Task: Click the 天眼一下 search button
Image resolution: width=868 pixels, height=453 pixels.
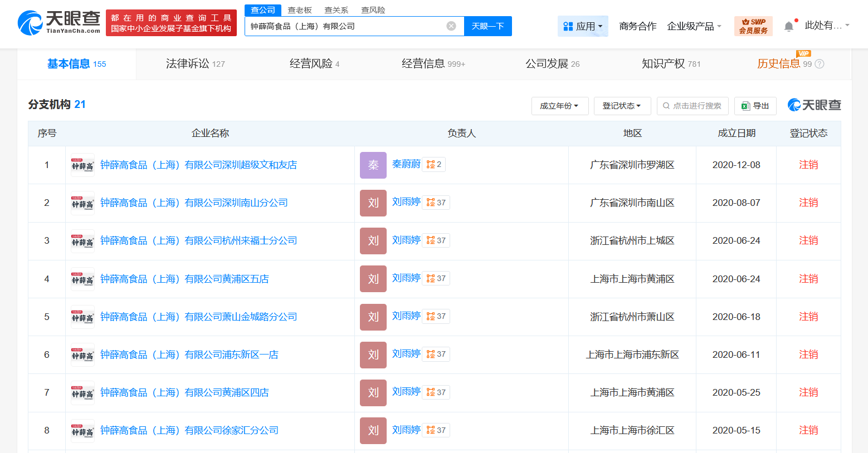Action: 487,26
